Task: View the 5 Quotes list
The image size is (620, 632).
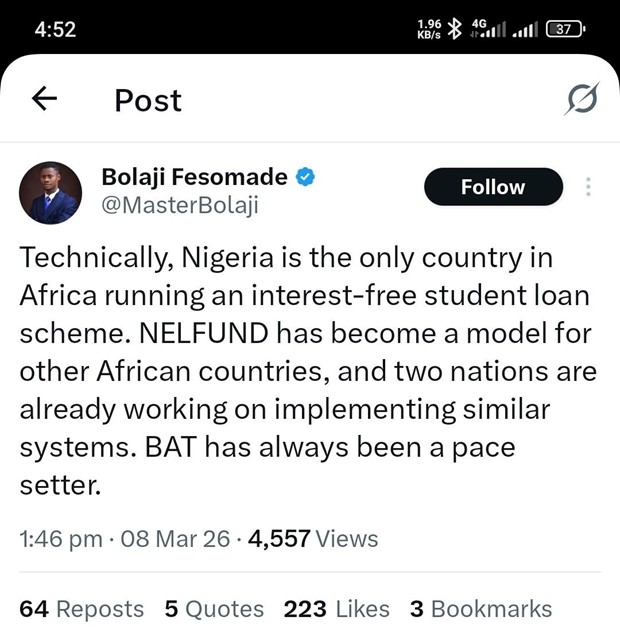Action: [x=214, y=608]
